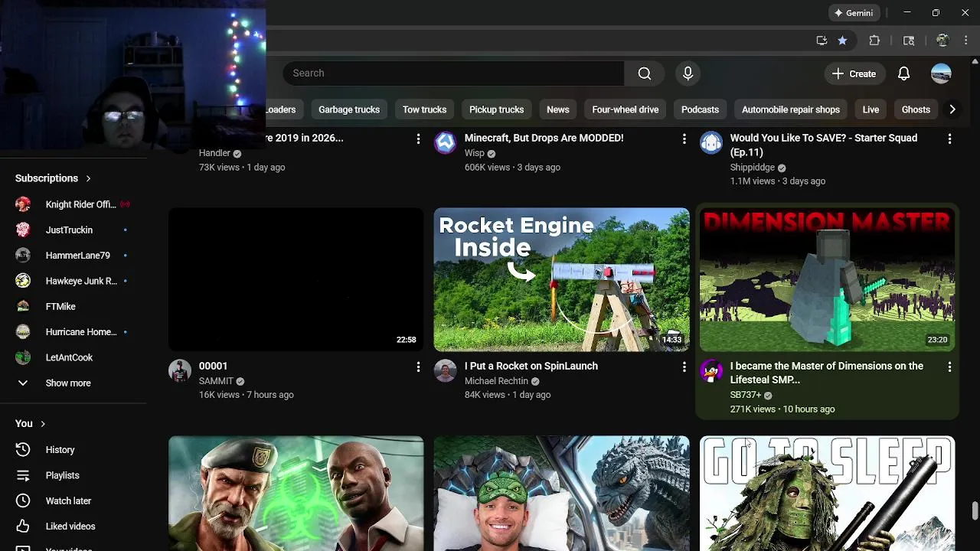Click Wisp channel avatar
The image size is (980, 551).
pyautogui.click(x=445, y=143)
